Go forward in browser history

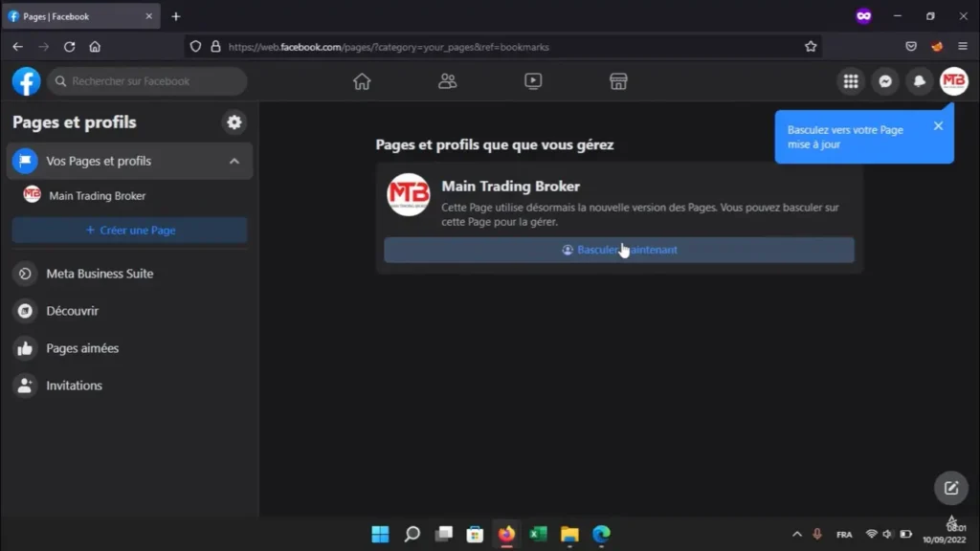(43, 47)
